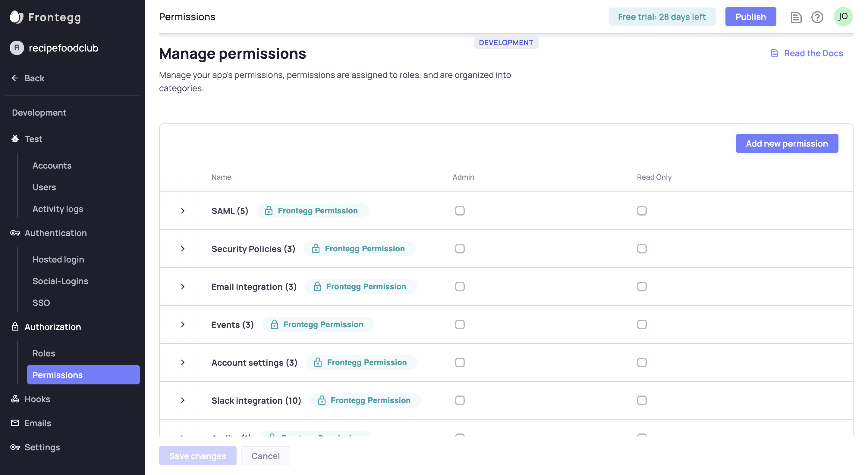
Task: Open the Read the Docs link
Action: [813, 53]
